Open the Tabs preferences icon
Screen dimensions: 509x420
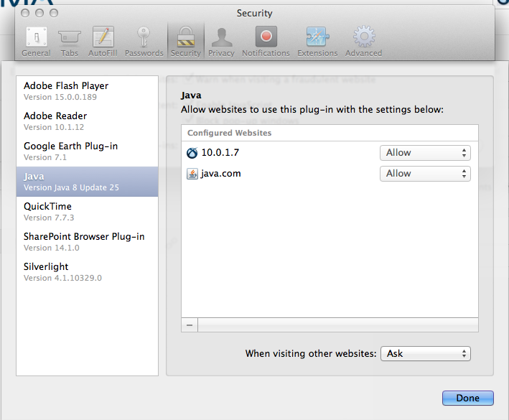point(69,37)
